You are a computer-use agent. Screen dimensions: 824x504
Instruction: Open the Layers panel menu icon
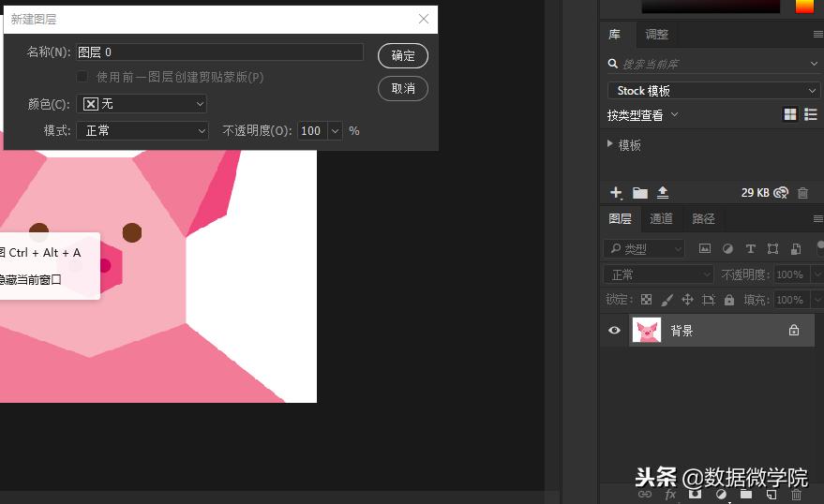817,218
